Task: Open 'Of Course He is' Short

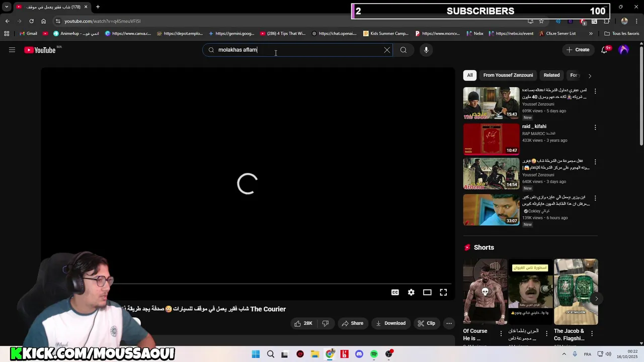Action: pyautogui.click(x=485, y=292)
